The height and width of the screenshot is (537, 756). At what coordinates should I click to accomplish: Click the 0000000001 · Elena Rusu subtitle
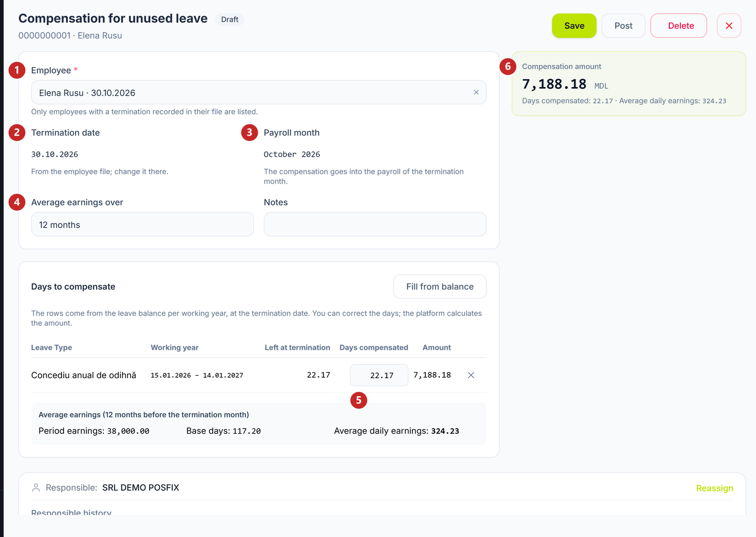point(70,35)
